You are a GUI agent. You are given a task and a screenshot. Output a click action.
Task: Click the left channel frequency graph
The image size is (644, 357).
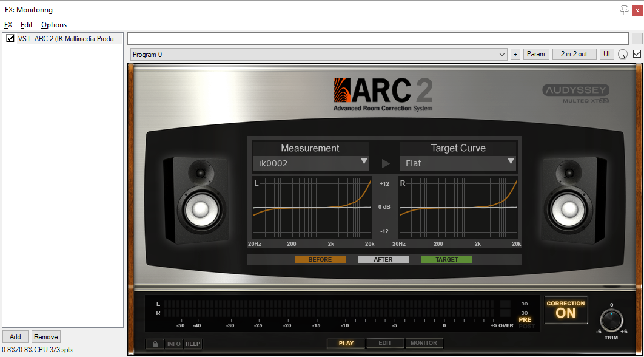(x=312, y=208)
